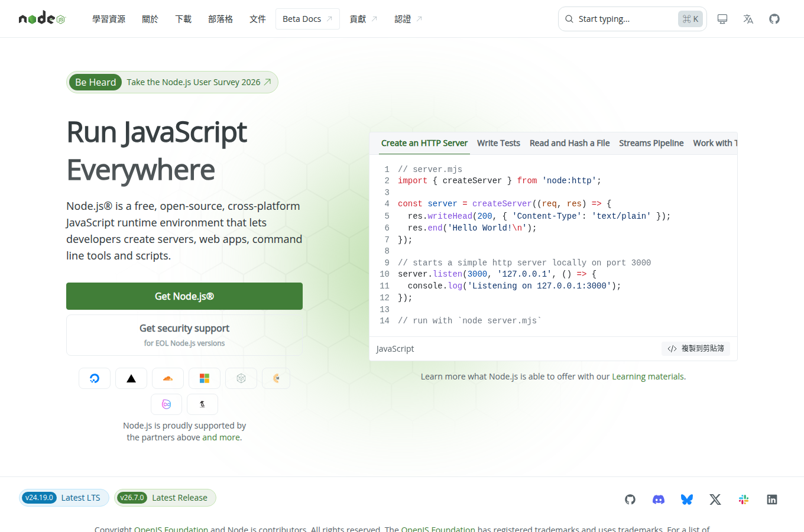This screenshot has width=804, height=532.
Task: Open the first OpenJS Foundation copyright link
Action: pyautogui.click(x=171, y=528)
